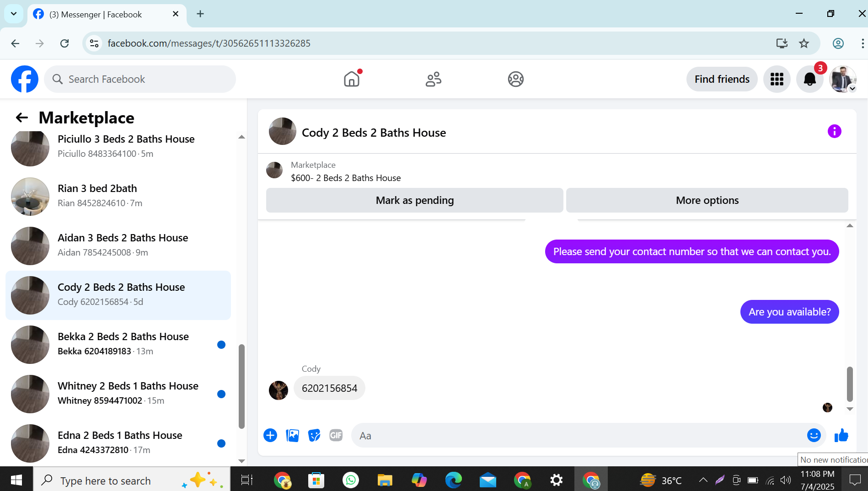868x491 pixels.
Task: Choose a sticker from the sticker icon
Action: 314,435
